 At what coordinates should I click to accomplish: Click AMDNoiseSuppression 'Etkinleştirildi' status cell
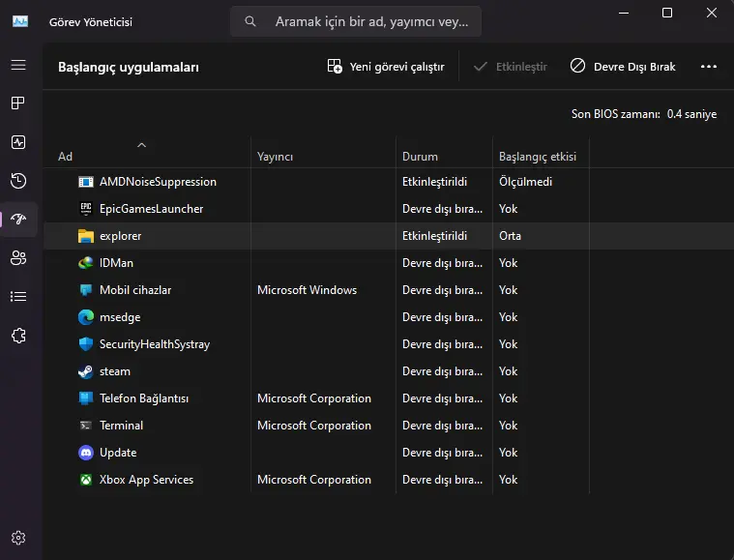click(x=434, y=182)
